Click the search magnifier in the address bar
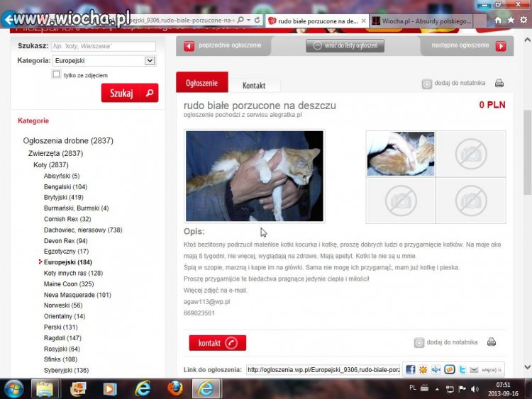Screen dimensions: 532x399 (x=240, y=21)
